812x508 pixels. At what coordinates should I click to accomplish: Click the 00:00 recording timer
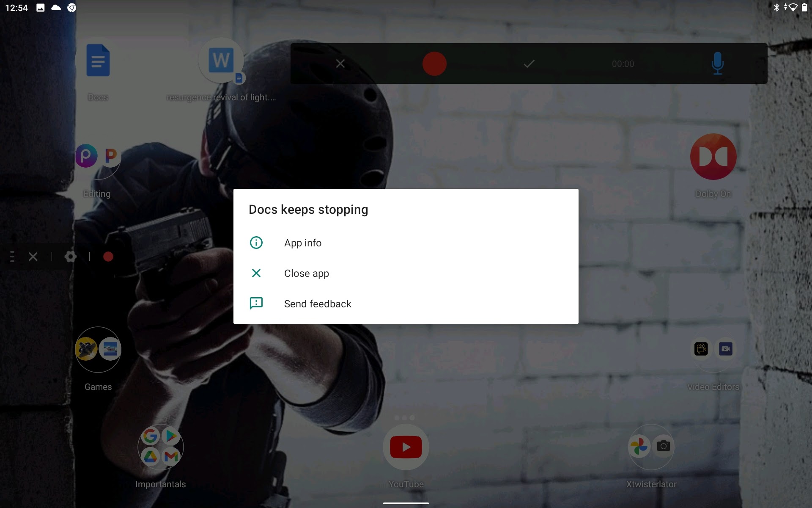point(623,64)
